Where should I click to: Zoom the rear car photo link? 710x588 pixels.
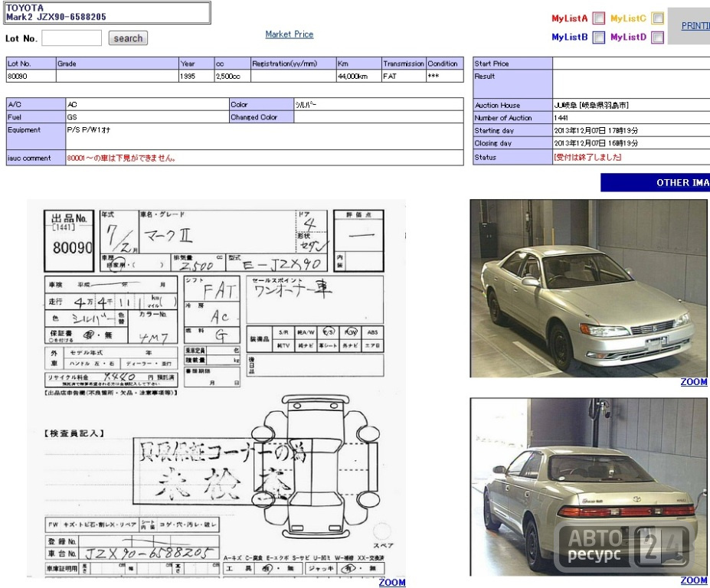(694, 580)
